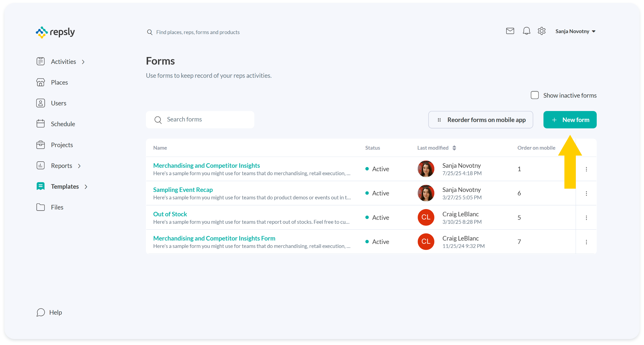
Task: Expand the Reports submenu chevron
Action: pos(79,166)
